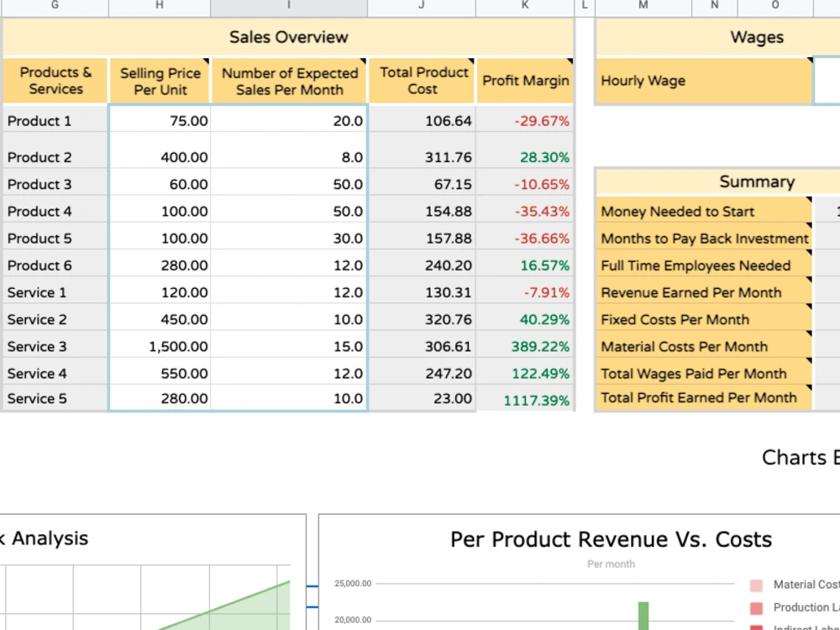Image resolution: width=840 pixels, height=630 pixels.
Task: Click the green bar in the revenue chart
Action: (643, 616)
